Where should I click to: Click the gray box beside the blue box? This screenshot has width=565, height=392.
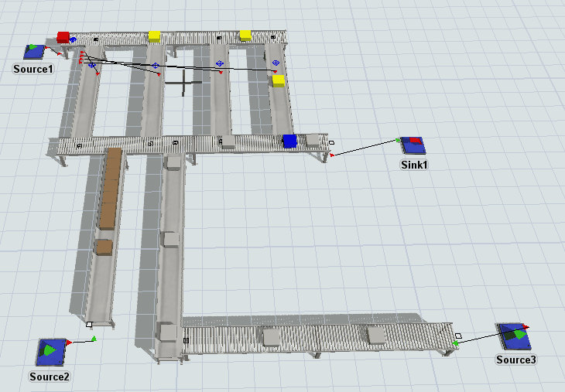[x=312, y=140]
